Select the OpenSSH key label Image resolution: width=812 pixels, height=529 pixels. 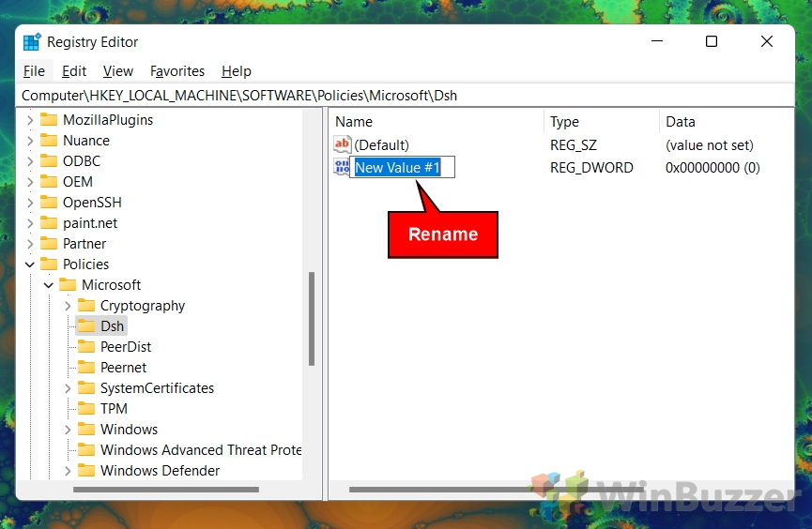point(92,203)
